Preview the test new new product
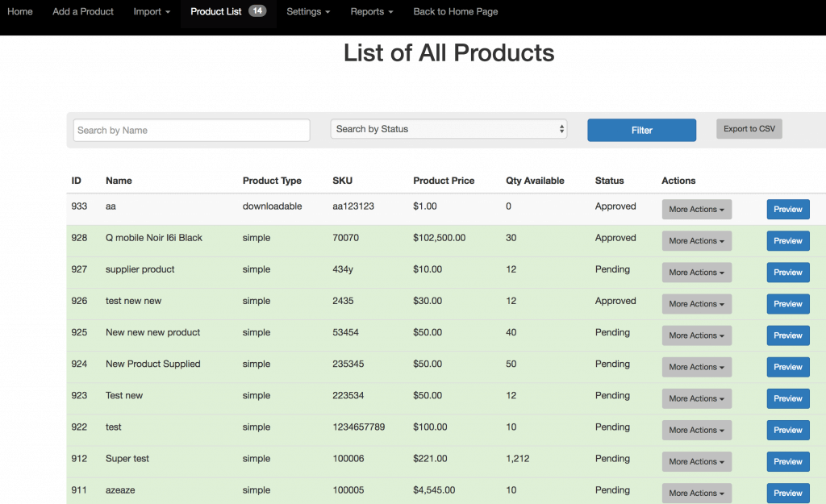Screen dimensions: 826x504 coord(787,304)
